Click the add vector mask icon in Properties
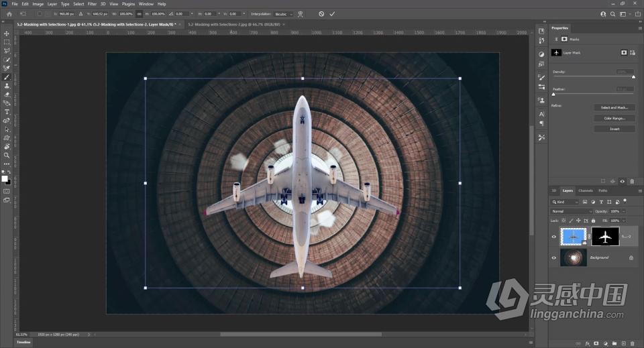This screenshot has width=644, height=348. point(633,52)
